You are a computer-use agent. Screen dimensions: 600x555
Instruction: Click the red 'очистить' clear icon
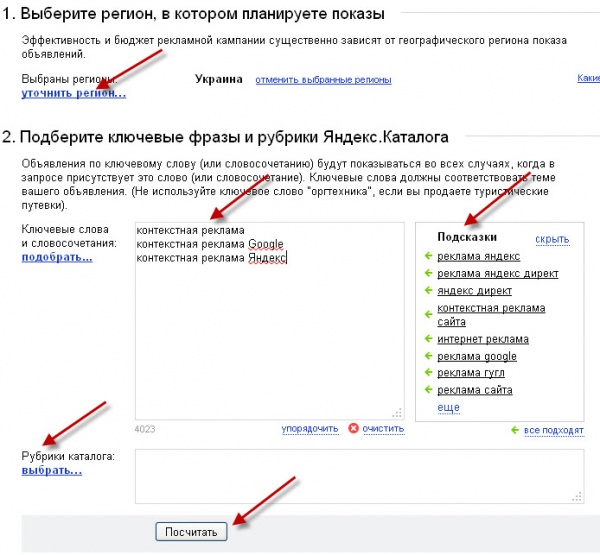pyautogui.click(x=353, y=429)
